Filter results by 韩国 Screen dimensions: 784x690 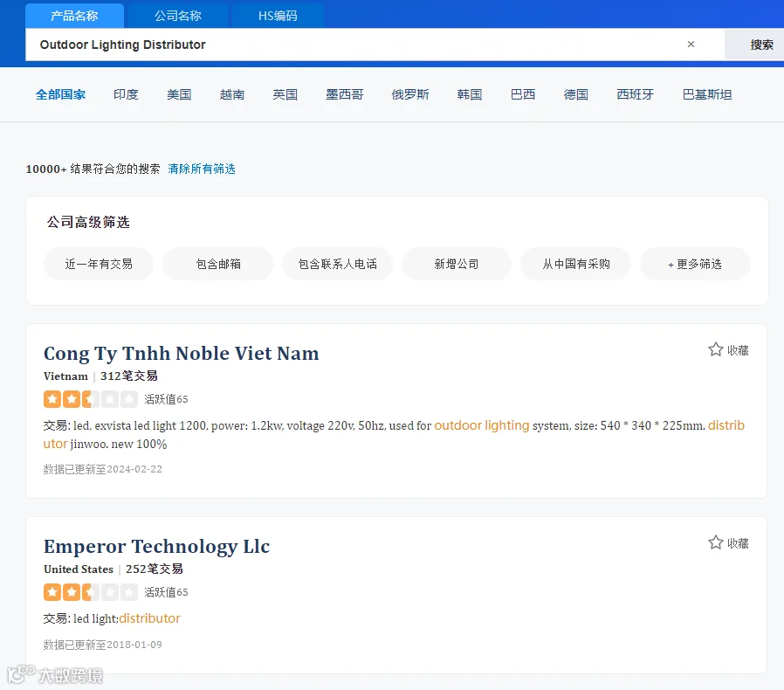point(470,94)
